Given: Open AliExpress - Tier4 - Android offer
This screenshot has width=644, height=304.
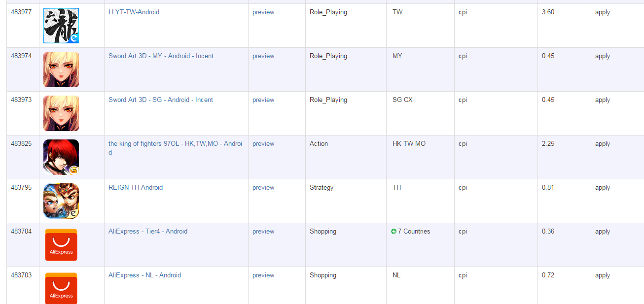Looking at the screenshot, I should pyautogui.click(x=148, y=232).
